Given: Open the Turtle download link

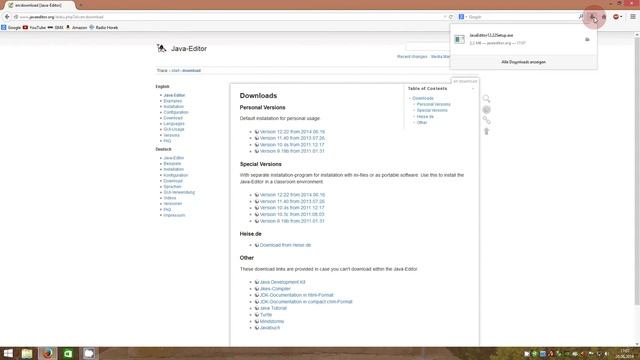Looking at the screenshot, I should pos(266,315).
